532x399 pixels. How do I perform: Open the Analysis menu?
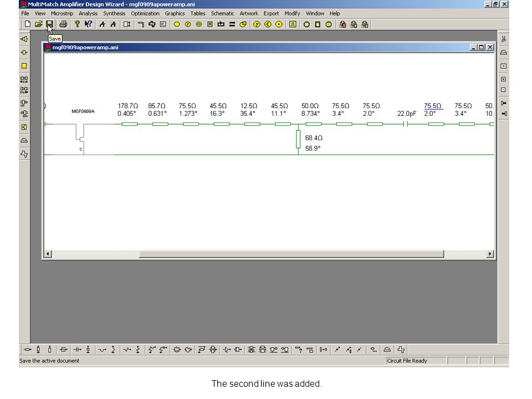click(88, 13)
